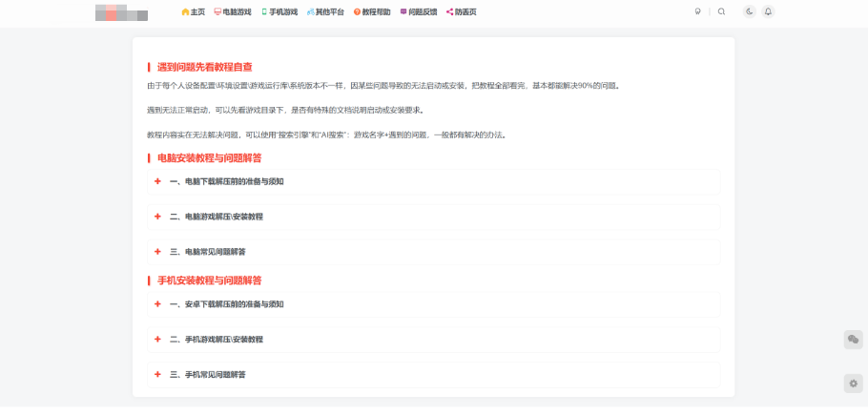
Task: Expand 三、电脑常见问题解答
Action: click(x=433, y=252)
